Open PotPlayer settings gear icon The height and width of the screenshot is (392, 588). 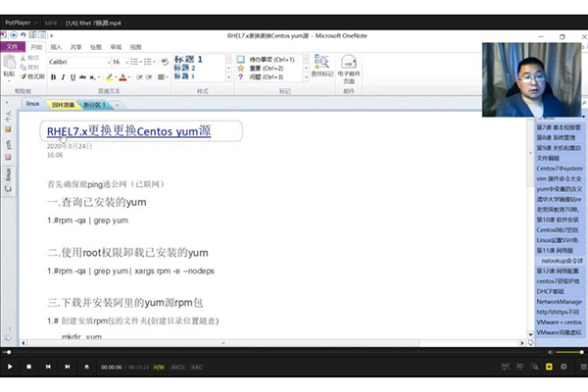[563, 367]
